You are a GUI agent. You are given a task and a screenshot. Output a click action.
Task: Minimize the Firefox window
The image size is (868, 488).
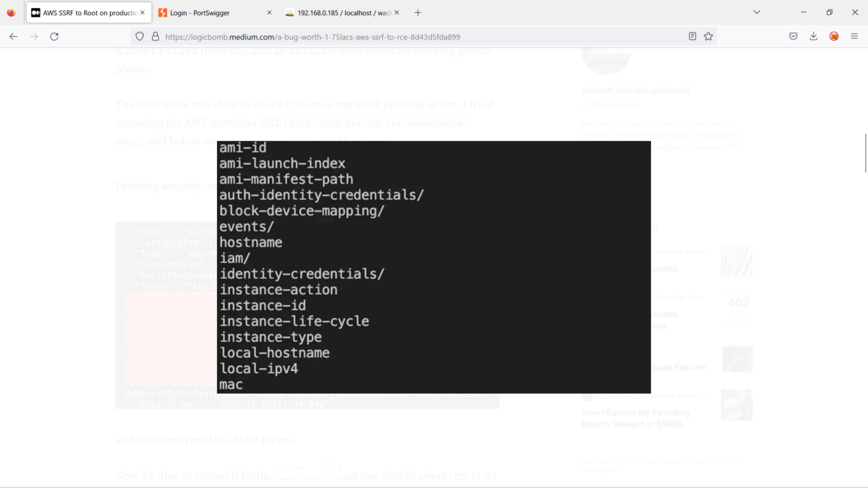pos(804,12)
